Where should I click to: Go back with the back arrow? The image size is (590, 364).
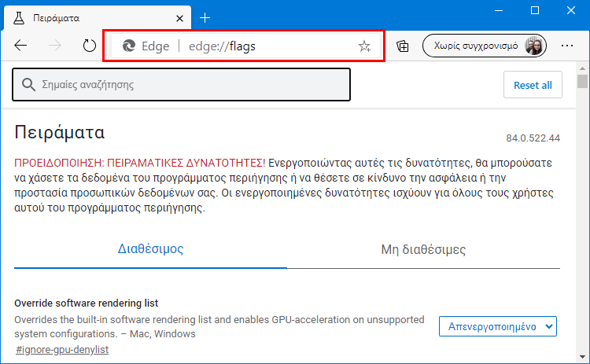point(20,46)
